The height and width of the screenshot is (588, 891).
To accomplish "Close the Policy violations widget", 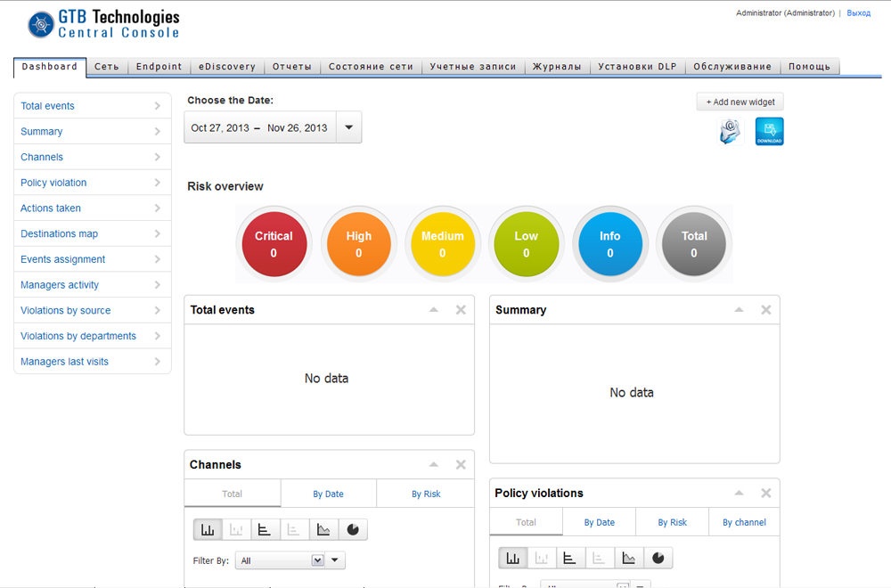I will pos(766,494).
